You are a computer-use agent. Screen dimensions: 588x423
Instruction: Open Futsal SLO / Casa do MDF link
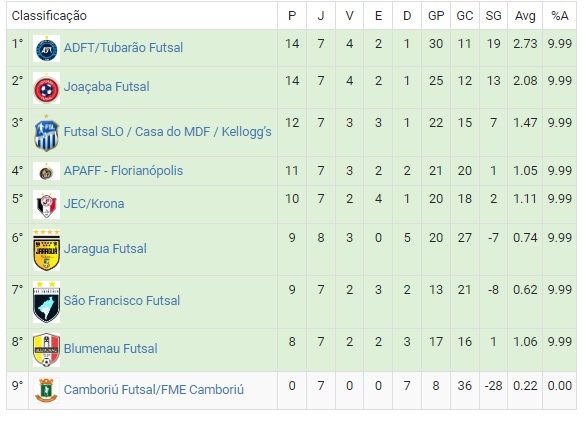pos(168,132)
